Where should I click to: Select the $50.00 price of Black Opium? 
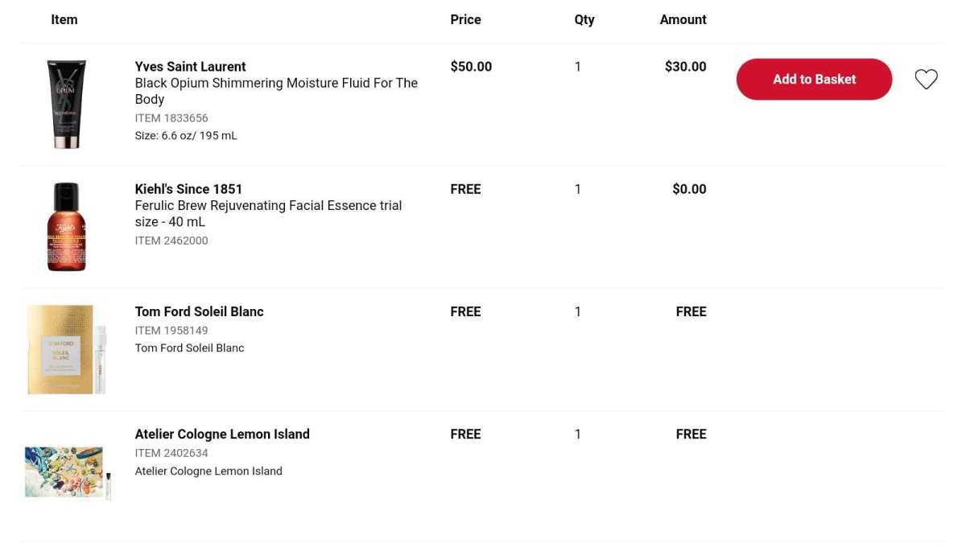tap(471, 67)
